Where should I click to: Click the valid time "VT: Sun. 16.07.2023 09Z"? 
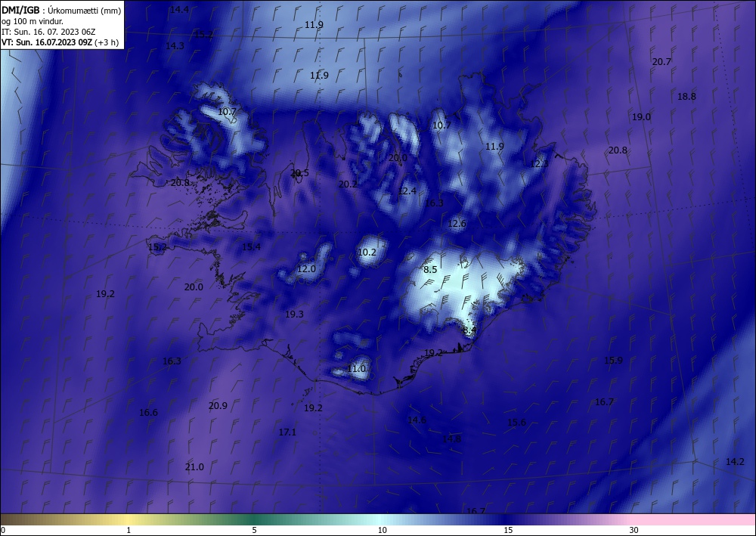47,42
